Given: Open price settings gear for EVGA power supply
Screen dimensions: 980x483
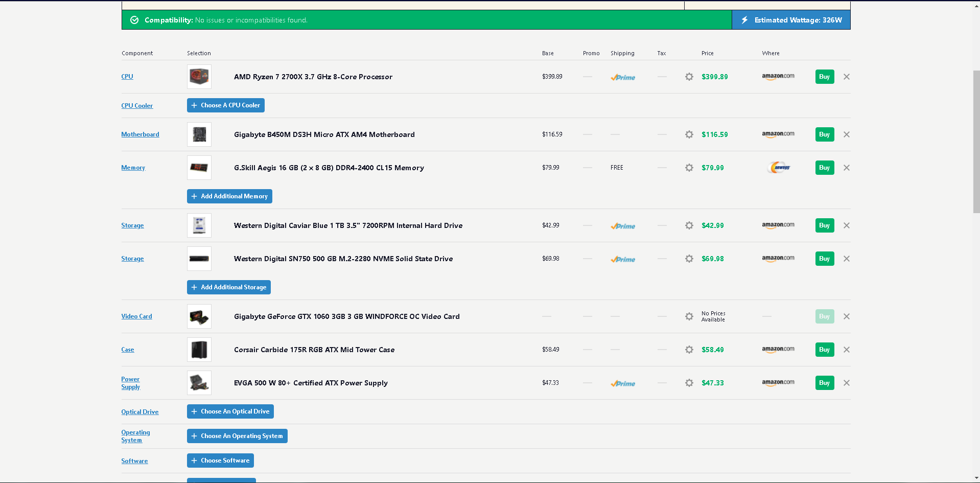Looking at the screenshot, I should coord(689,383).
